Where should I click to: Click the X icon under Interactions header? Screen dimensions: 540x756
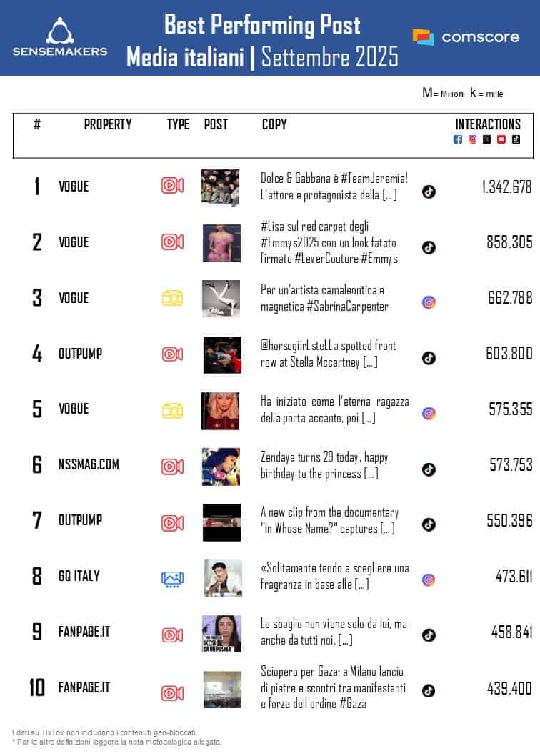tap(486, 139)
